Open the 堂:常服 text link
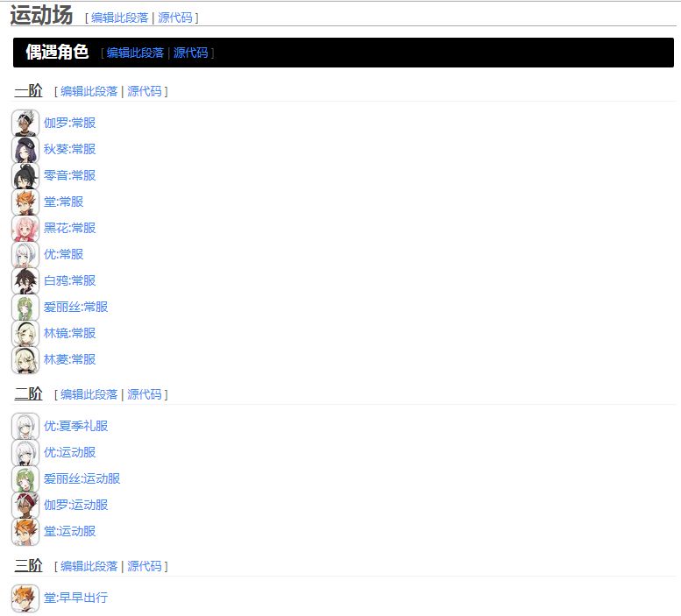681x616 pixels. (63, 202)
